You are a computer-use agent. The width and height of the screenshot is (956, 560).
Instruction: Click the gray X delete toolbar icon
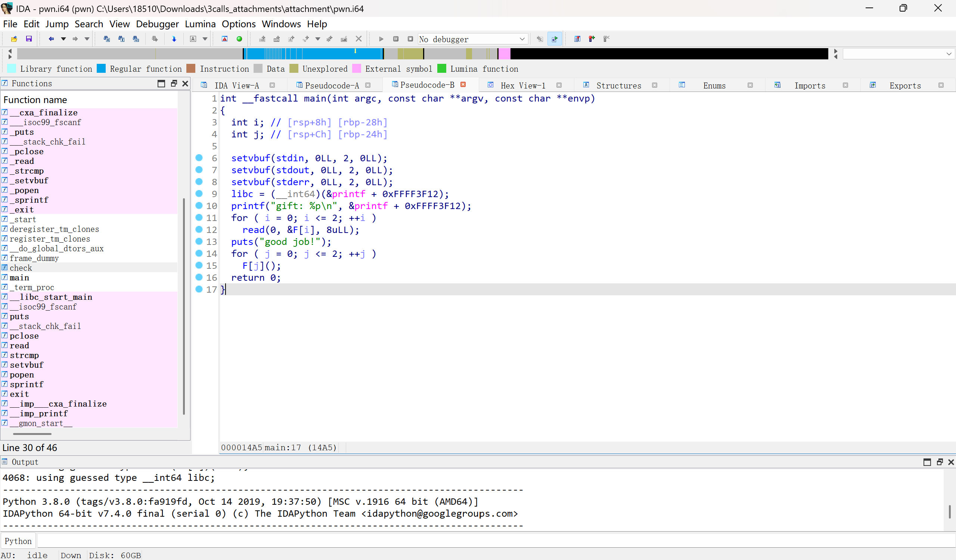click(358, 39)
